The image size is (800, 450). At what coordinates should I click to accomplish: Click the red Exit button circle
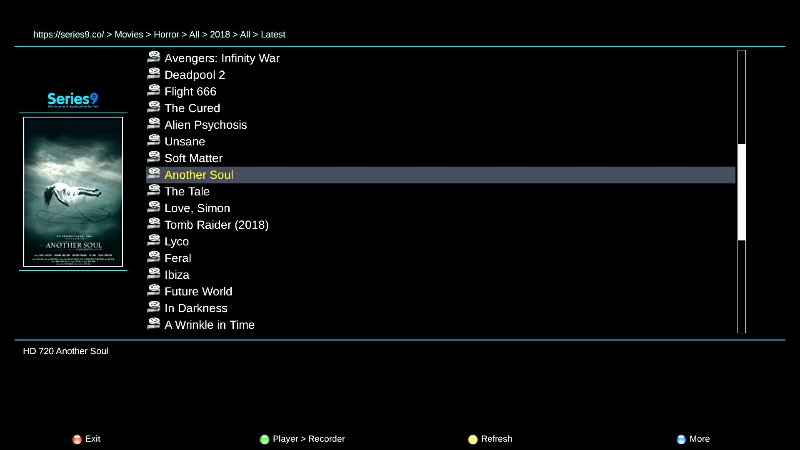click(x=77, y=439)
